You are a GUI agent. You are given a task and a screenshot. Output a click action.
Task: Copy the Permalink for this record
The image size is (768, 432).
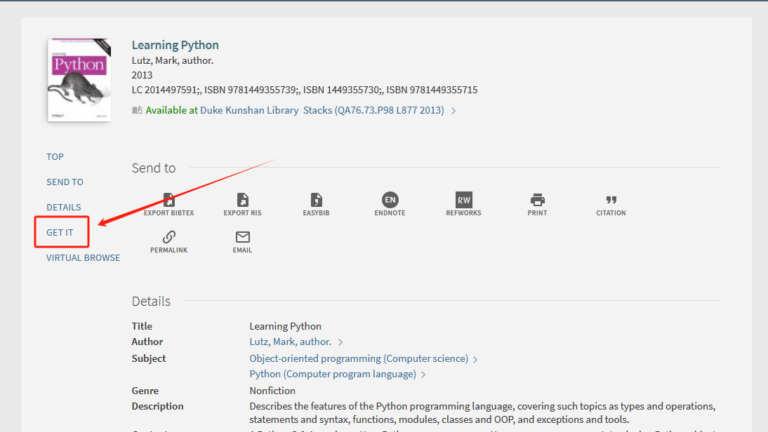pyautogui.click(x=169, y=237)
